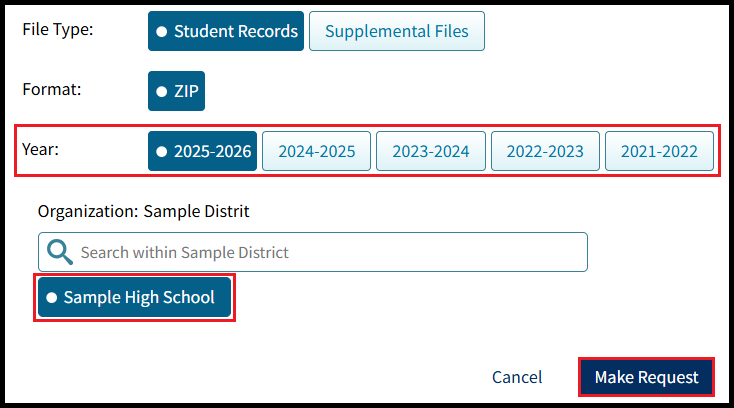Viewport: 734px width, 408px height.
Task: Set the year to 2021-2022
Action: tap(659, 152)
